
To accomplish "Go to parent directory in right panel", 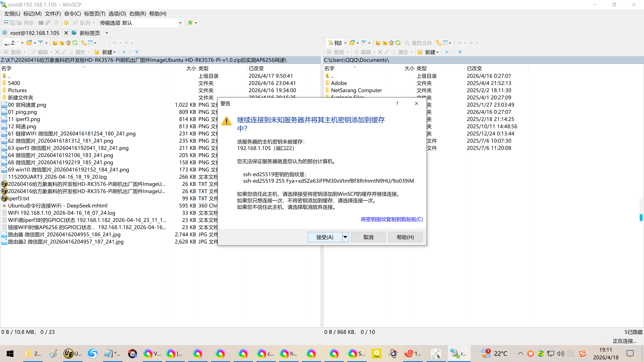I will tap(378, 43).
